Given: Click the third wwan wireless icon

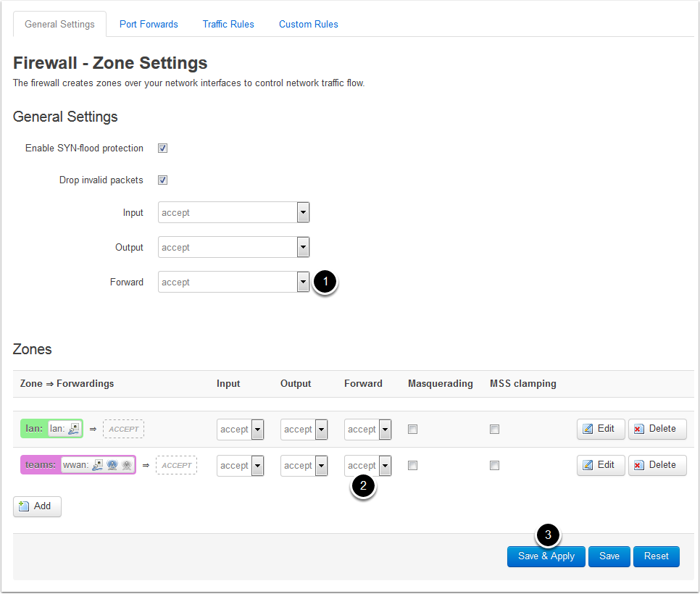Looking at the screenshot, I should [x=127, y=465].
